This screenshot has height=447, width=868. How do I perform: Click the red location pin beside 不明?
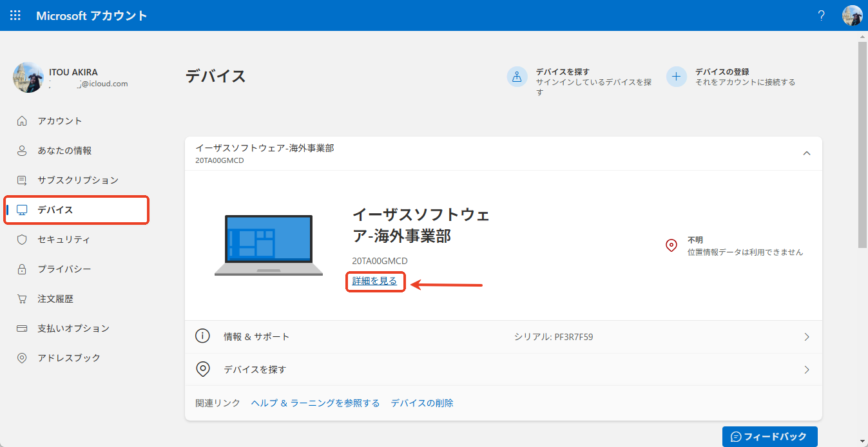click(671, 245)
